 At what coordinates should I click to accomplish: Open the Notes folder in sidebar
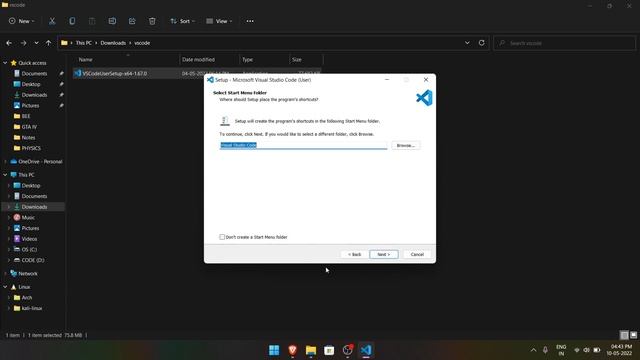tap(28, 138)
